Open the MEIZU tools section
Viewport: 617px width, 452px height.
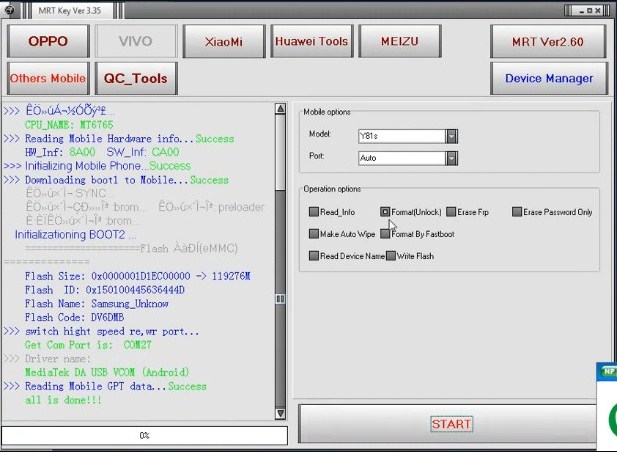click(x=400, y=41)
